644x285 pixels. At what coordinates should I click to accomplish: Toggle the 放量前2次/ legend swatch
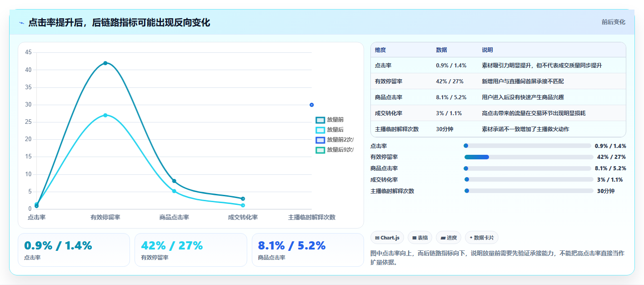(x=320, y=140)
